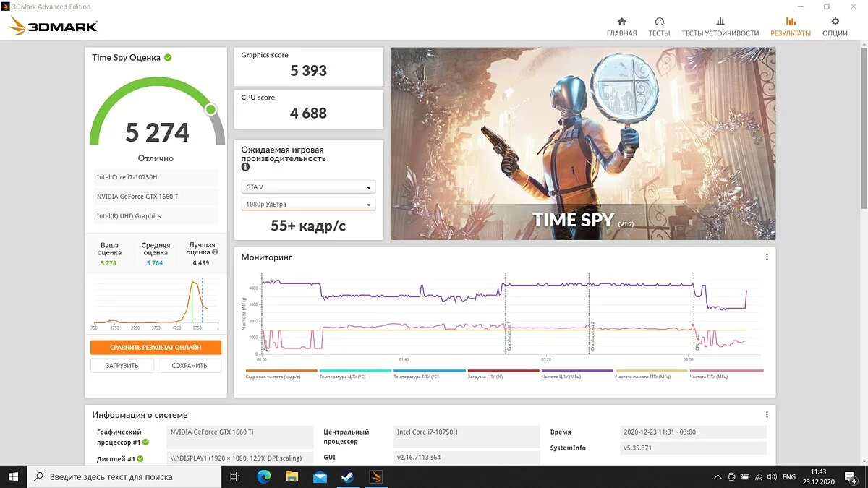The image size is (868, 488).
Task: Click the Intel Core i7-10750H row under score
Action: point(156,177)
